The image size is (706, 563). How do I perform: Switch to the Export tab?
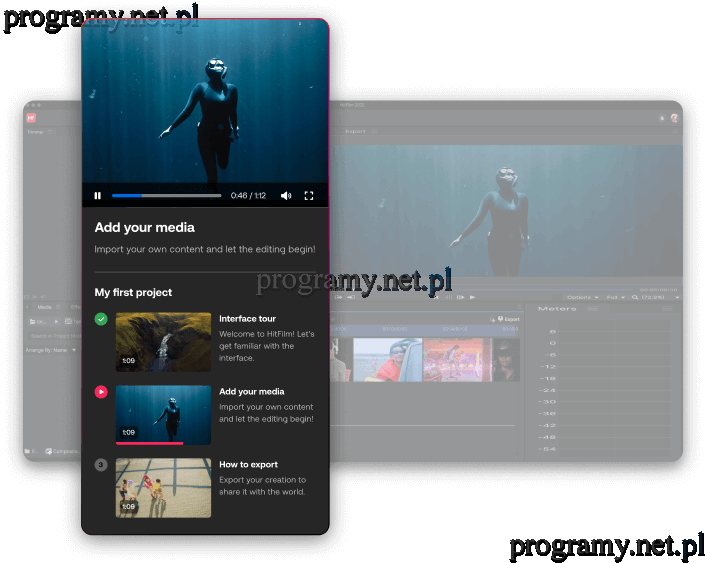click(355, 131)
